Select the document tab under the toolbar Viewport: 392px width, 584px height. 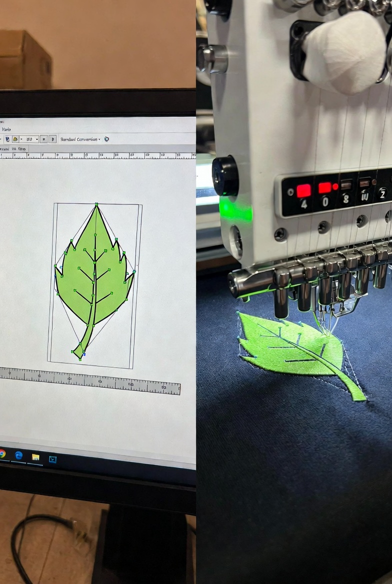coord(13,148)
